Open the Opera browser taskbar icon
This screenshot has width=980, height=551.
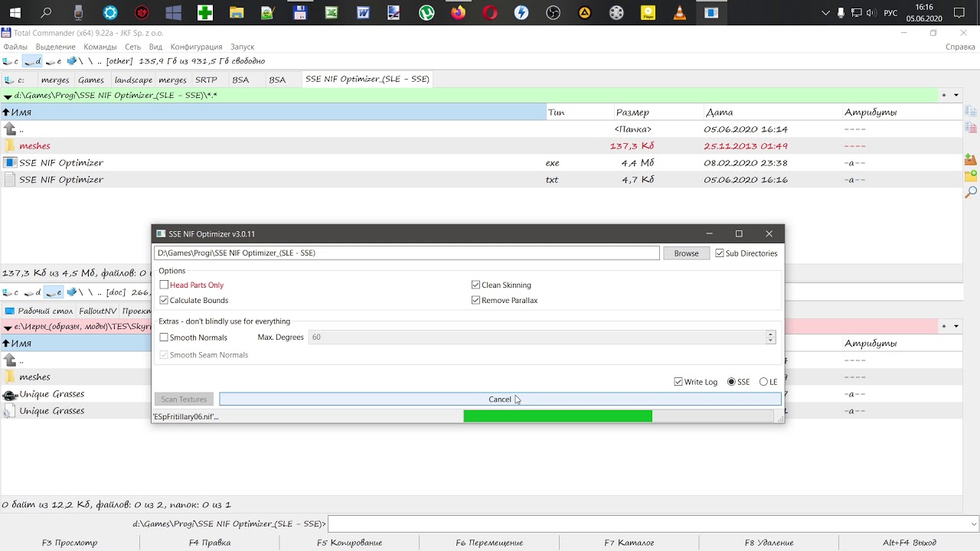pos(490,13)
